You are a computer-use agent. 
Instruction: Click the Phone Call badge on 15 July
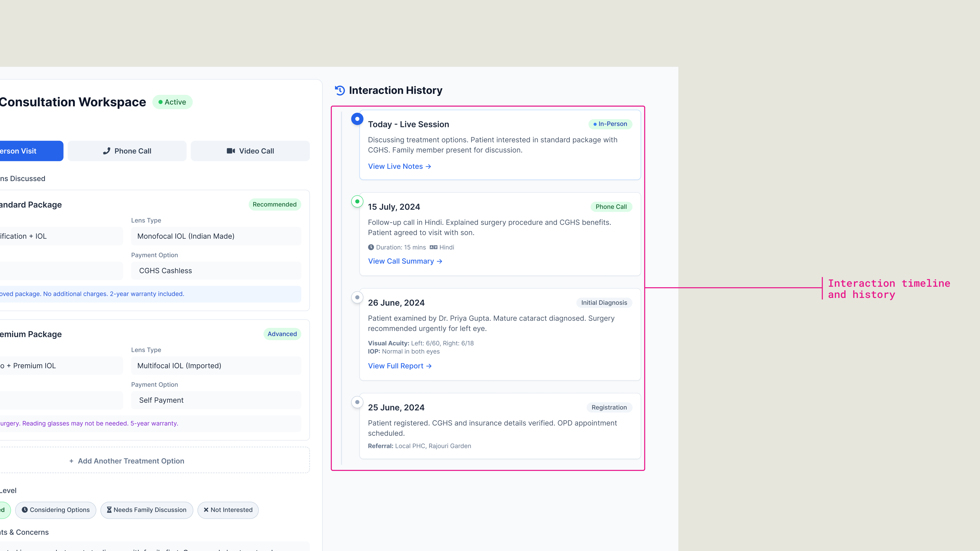(611, 207)
